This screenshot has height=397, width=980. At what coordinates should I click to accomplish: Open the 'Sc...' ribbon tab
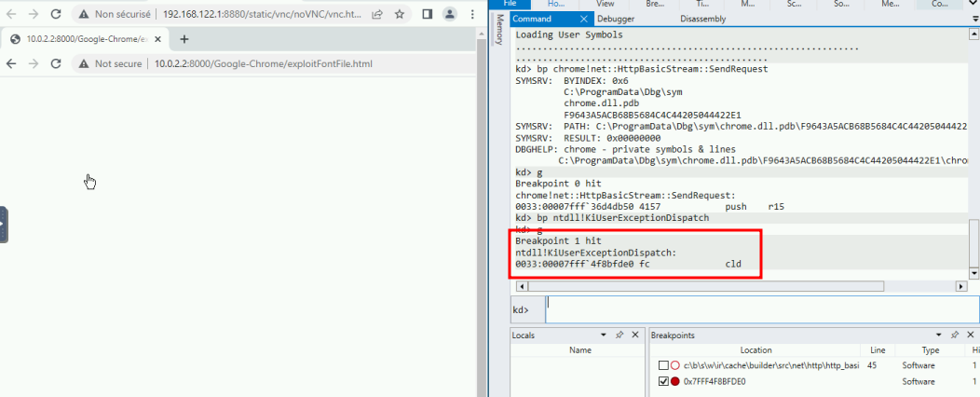796,4
